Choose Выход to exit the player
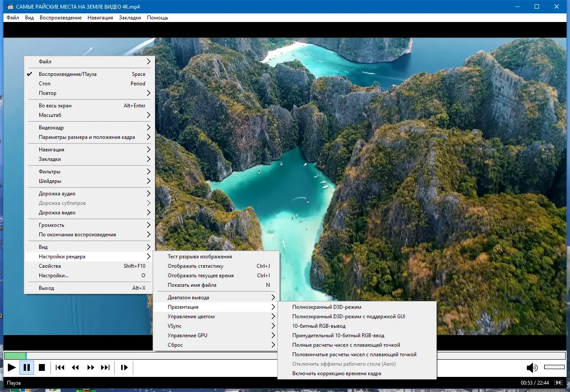This screenshot has width=570, height=392. (x=46, y=288)
